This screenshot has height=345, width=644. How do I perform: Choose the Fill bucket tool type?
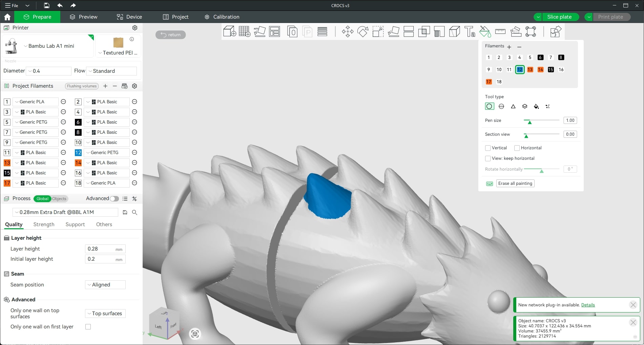coord(536,106)
